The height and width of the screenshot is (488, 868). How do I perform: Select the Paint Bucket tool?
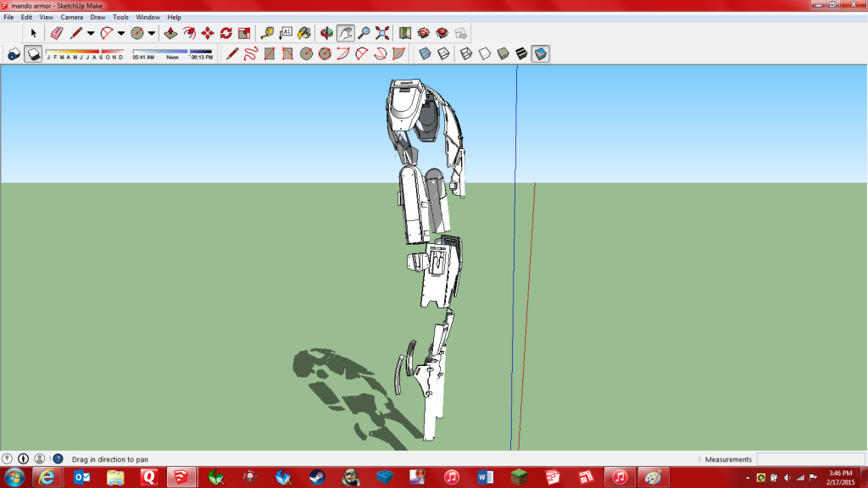[x=304, y=33]
